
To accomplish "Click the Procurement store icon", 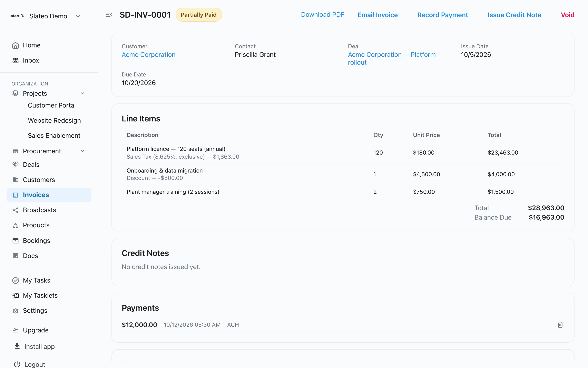I will [16, 151].
